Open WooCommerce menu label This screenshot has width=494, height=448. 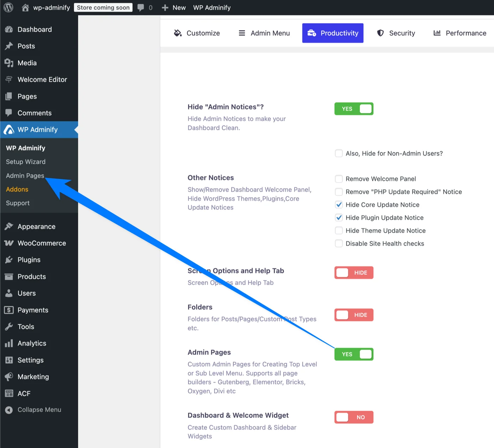[42, 243]
